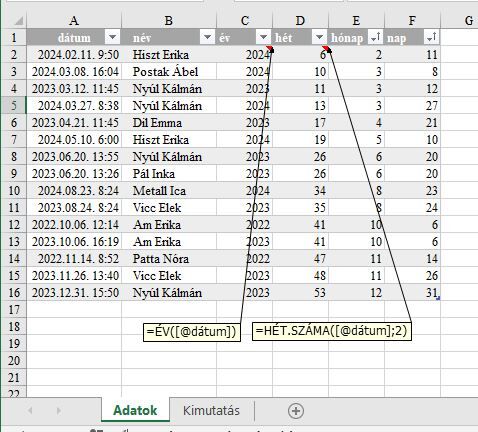Add a new sheet with plus icon
This screenshot has height=432, width=478.
[296, 411]
